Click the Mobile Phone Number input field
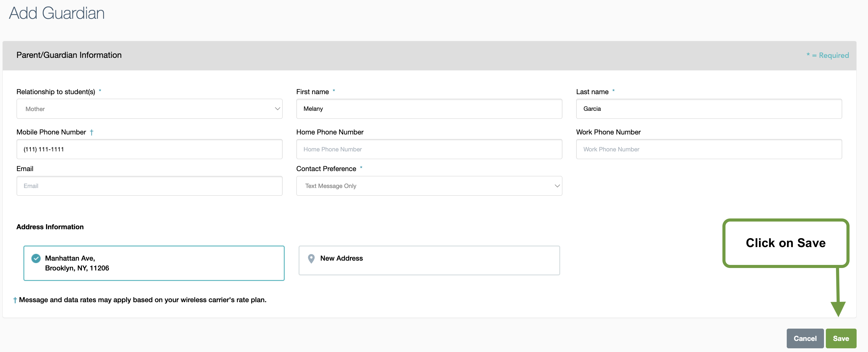 click(149, 149)
